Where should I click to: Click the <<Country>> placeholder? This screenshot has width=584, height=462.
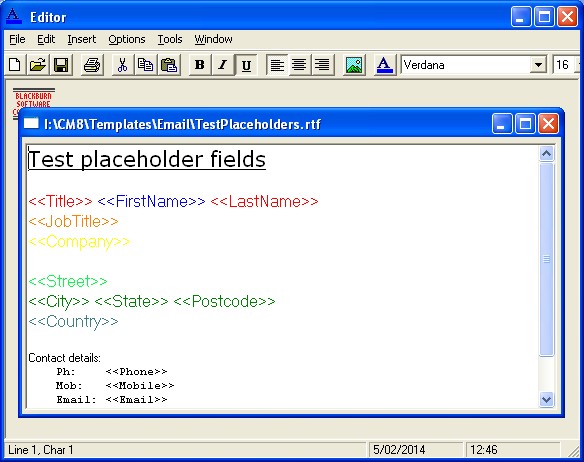click(73, 322)
